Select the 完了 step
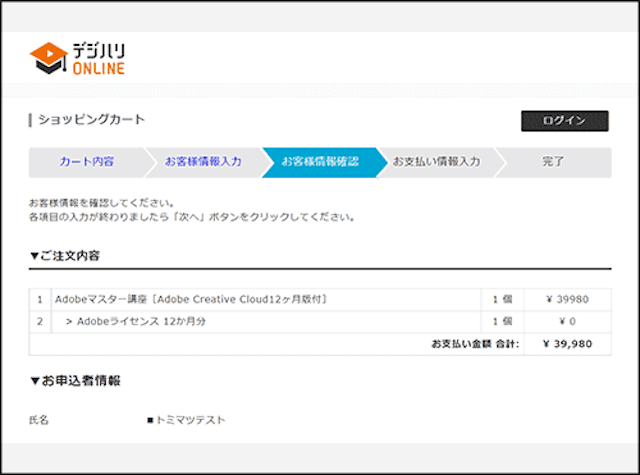The height and width of the screenshot is (475, 640). click(553, 162)
